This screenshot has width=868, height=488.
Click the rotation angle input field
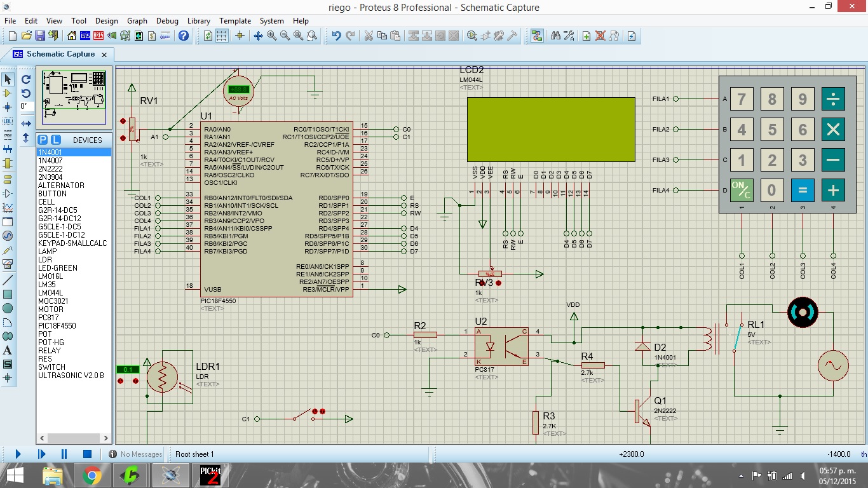point(26,106)
